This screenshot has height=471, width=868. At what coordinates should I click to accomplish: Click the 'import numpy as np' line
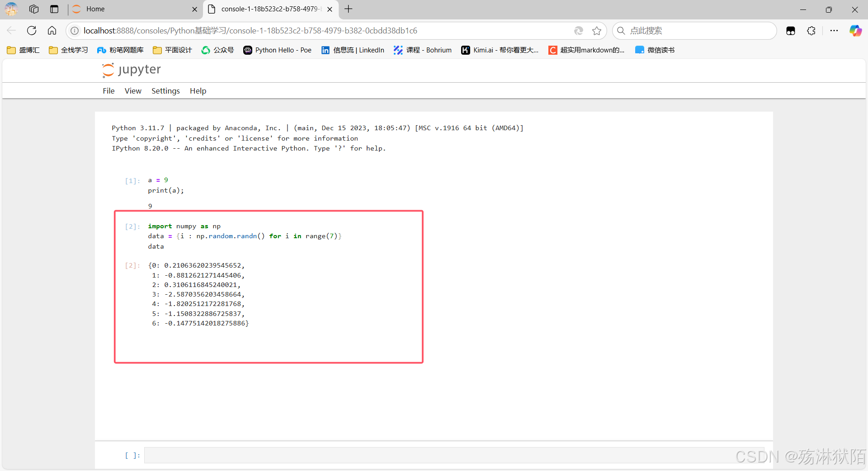pyautogui.click(x=184, y=226)
